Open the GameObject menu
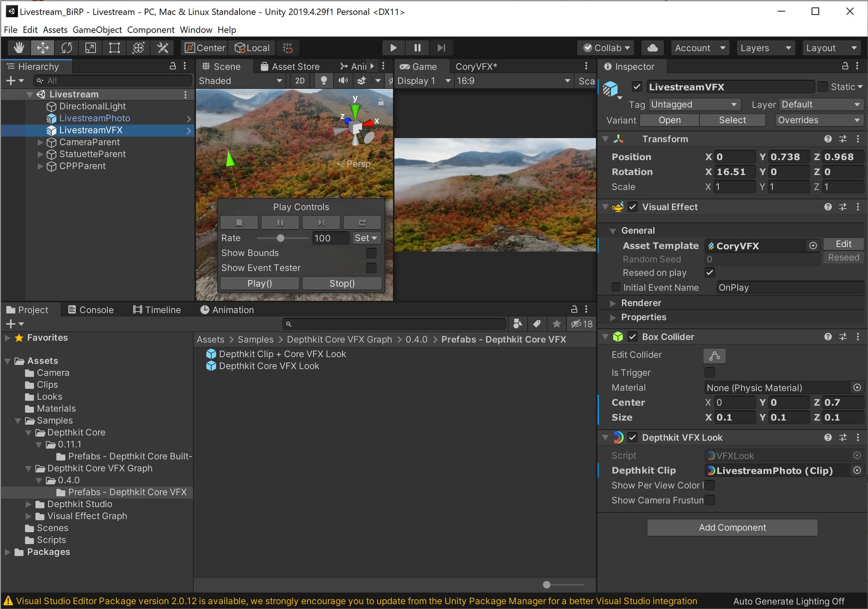Viewport: 868px width, 609px height. click(97, 30)
